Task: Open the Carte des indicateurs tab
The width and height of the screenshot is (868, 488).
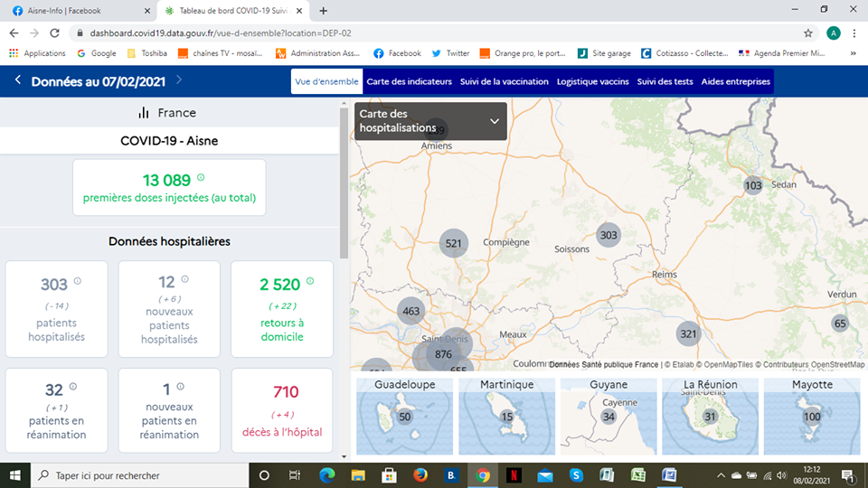Action: point(409,81)
